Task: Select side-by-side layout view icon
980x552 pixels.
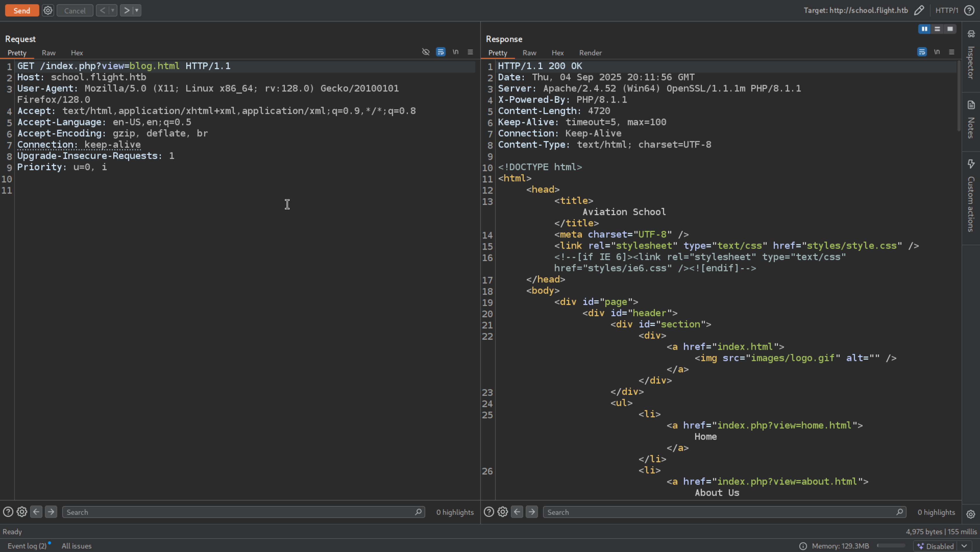Action: (x=924, y=29)
